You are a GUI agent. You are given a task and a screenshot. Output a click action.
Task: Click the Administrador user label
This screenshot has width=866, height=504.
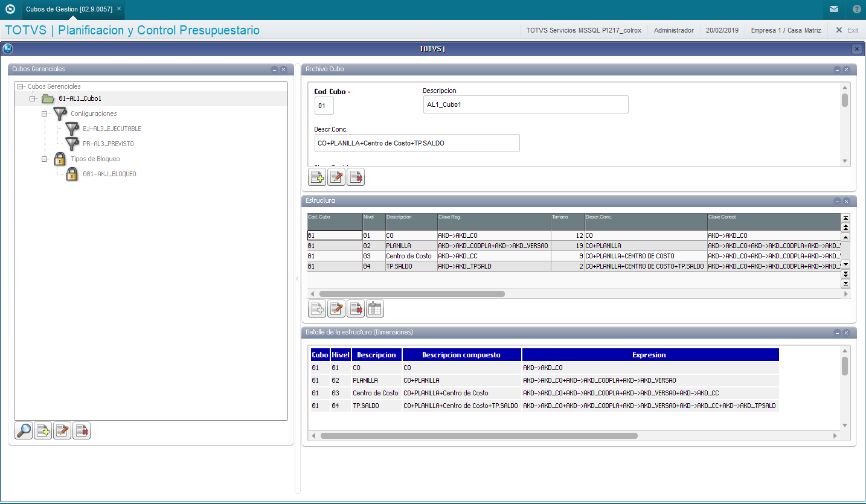674,30
